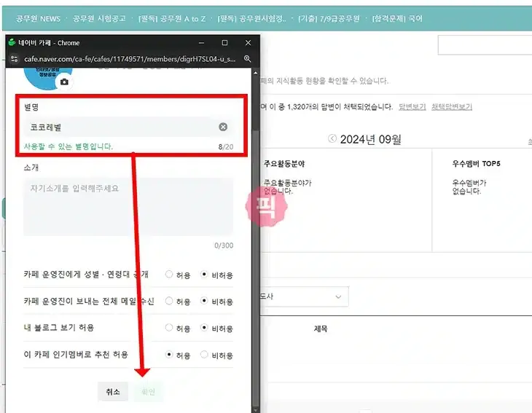
Task: Go to previous month arrow beside 2024년 09월
Action: 332,138
